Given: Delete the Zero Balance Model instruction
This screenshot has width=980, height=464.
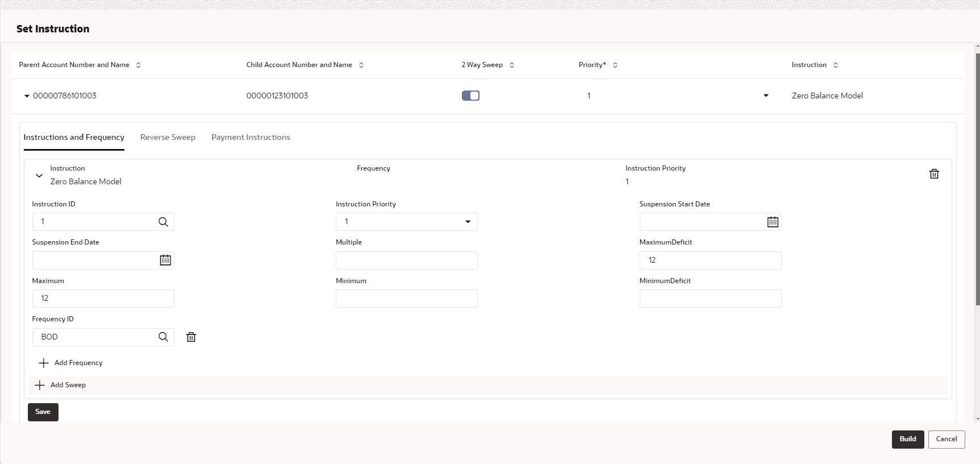Looking at the screenshot, I should pos(934,174).
